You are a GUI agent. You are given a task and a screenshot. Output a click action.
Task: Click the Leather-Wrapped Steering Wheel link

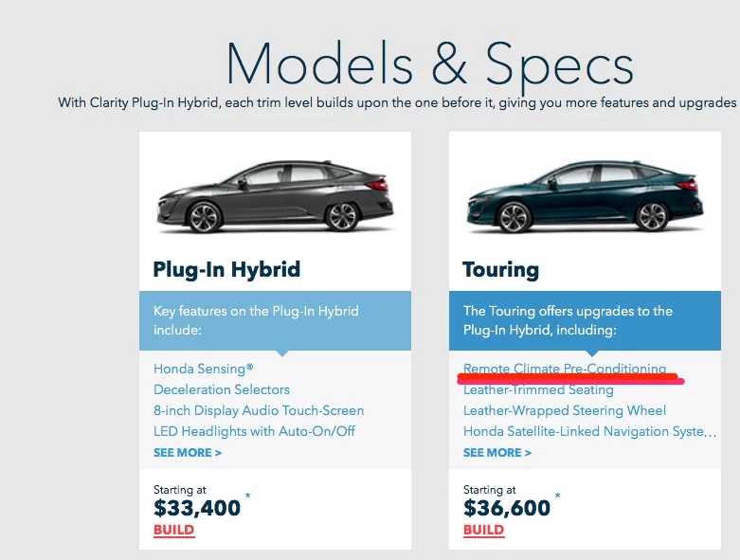[565, 410]
